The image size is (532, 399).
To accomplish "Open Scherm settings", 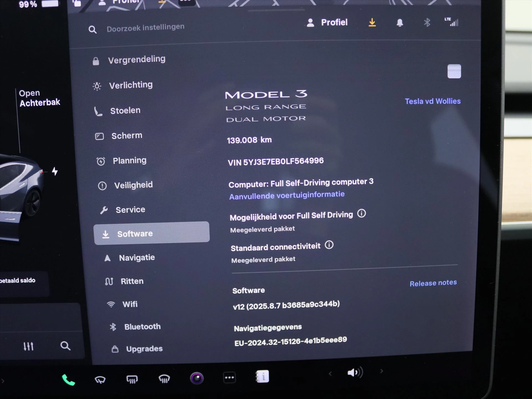I will (x=119, y=136).
